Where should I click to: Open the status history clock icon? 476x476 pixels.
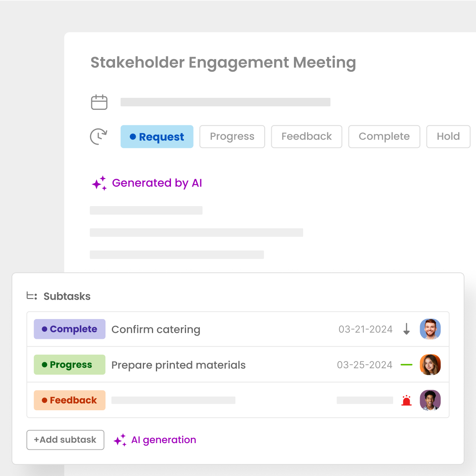click(98, 136)
